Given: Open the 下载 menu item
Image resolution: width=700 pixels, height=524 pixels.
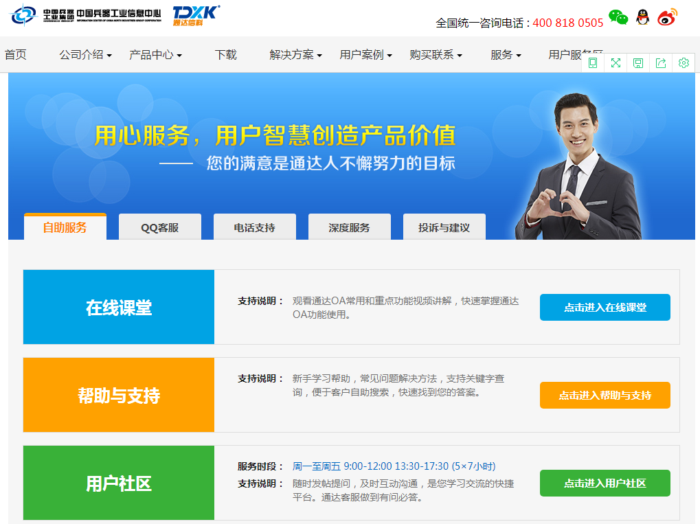Looking at the screenshot, I should 226,55.
